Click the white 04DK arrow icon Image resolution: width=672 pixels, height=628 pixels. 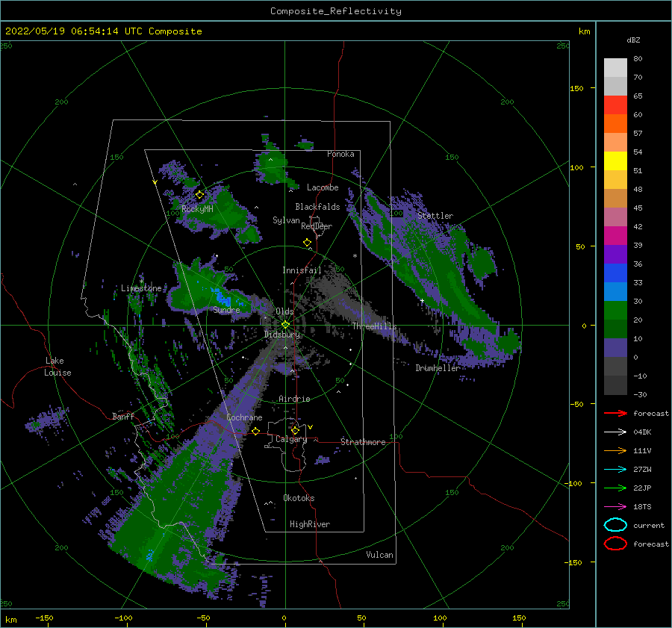point(615,432)
